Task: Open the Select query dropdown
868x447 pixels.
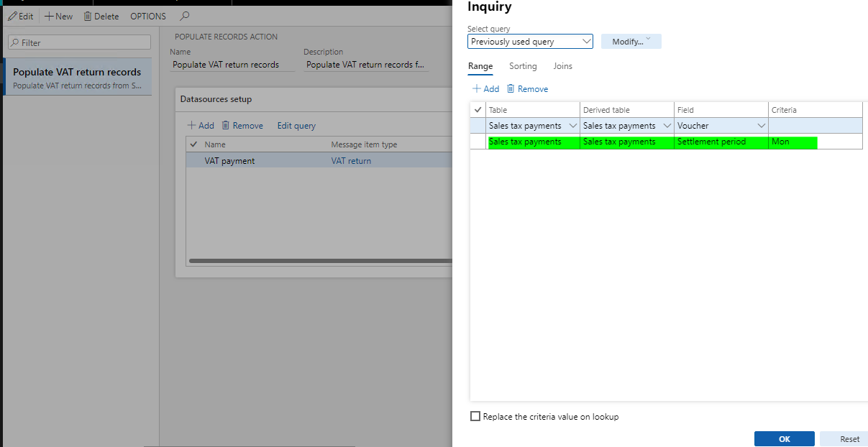Action: tap(530, 42)
